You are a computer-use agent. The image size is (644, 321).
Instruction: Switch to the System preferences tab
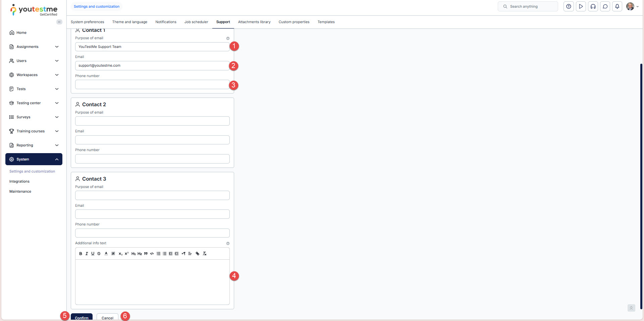(88, 22)
